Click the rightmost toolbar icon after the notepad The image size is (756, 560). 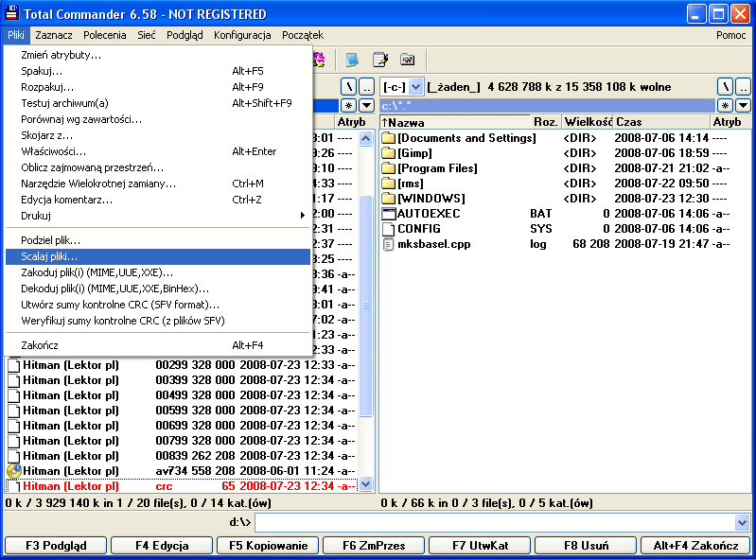tap(407, 60)
